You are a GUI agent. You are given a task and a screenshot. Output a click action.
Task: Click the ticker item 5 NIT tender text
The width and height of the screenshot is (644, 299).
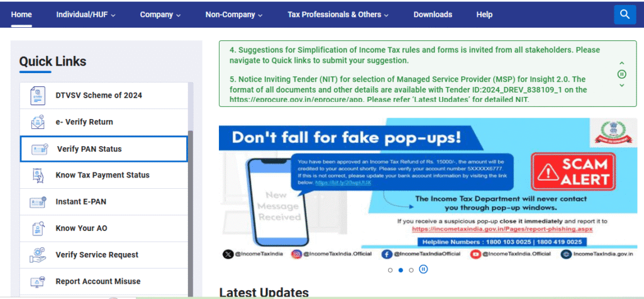click(x=408, y=89)
